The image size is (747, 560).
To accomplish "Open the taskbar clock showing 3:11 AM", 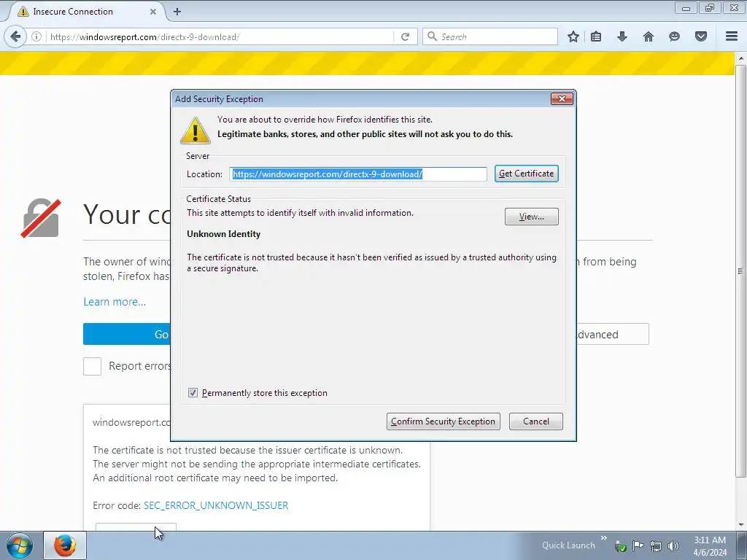I will tap(710, 546).
